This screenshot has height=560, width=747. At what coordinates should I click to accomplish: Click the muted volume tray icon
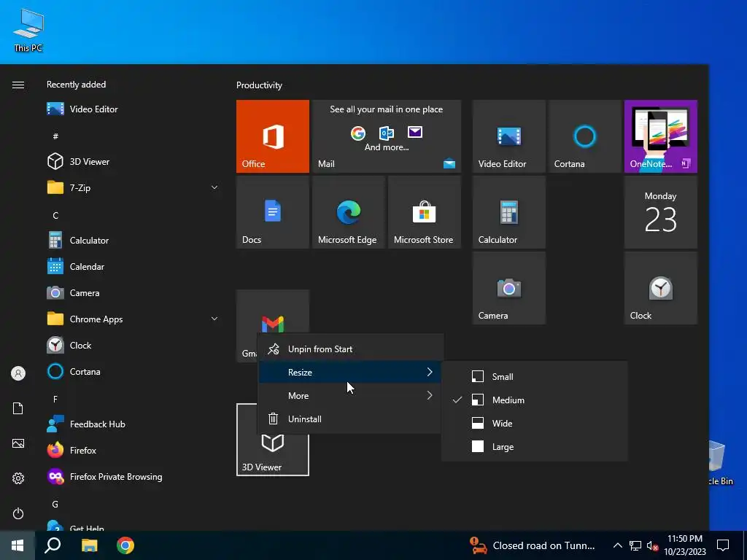point(653,545)
